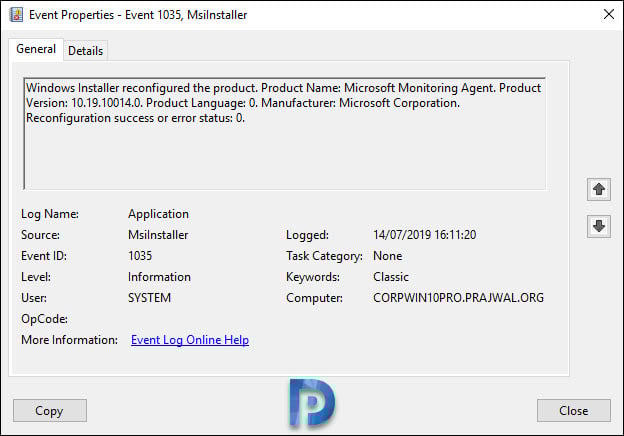The height and width of the screenshot is (436, 624).
Task: Show the next event with the down arrow
Action: click(599, 226)
